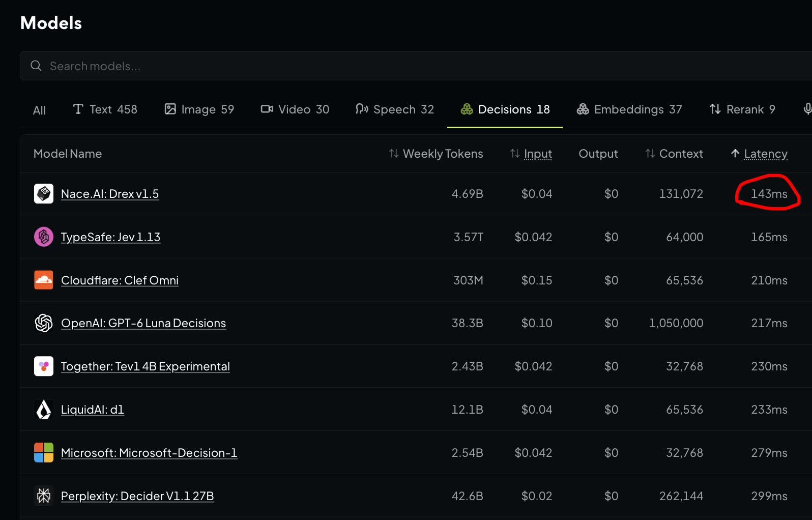This screenshot has width=812, height=520.
Task: Click the LiquidAI d1 logo icon
Action: point(44,410)
